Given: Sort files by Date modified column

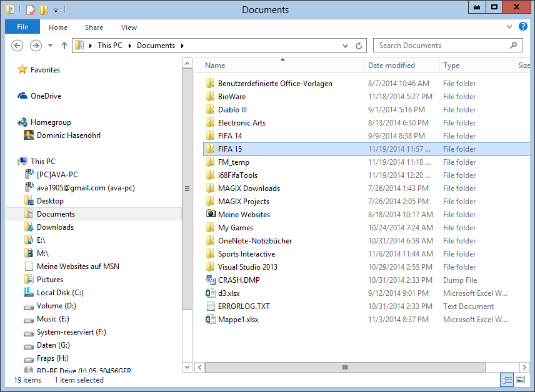Looking at the screenshot, I should coord(391,66).
